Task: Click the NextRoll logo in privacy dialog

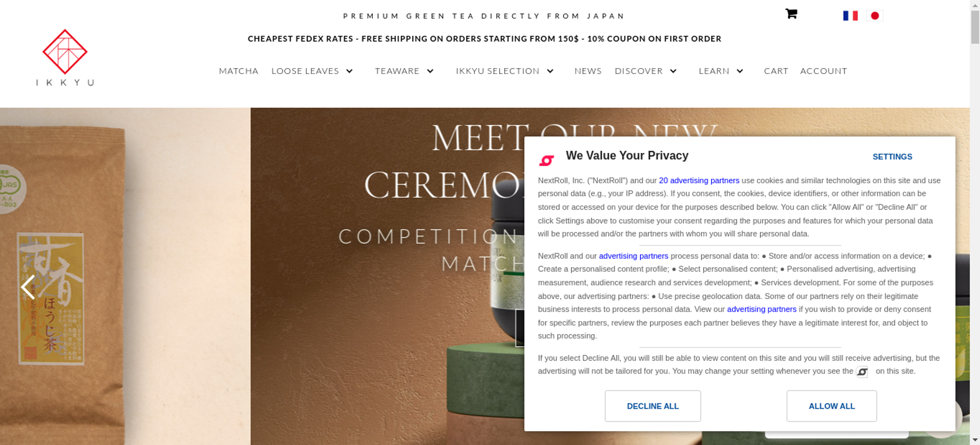Action: pyautogui.click(x=546, y=160)
